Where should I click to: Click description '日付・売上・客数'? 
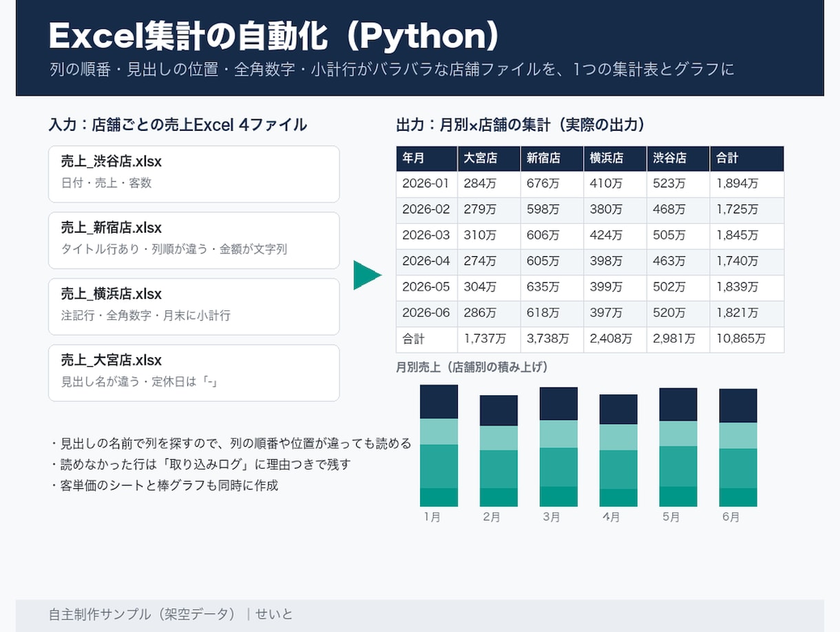(x=106, y=183)
